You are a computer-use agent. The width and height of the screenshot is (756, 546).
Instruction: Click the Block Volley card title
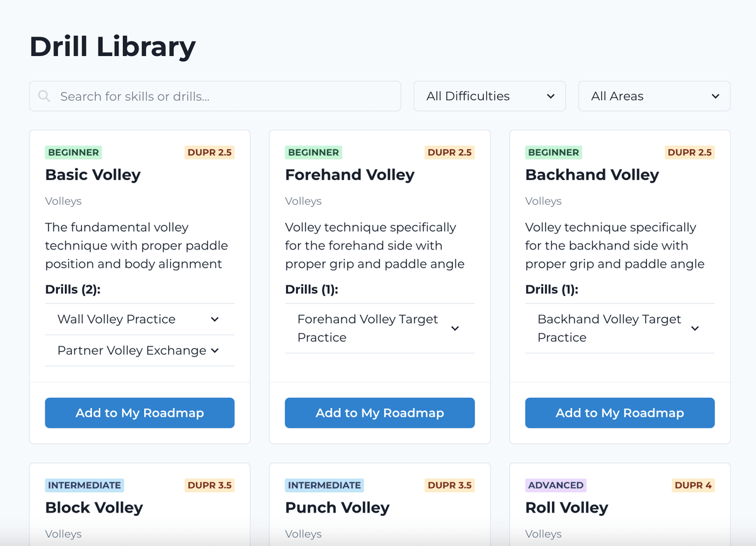[94, 508]
